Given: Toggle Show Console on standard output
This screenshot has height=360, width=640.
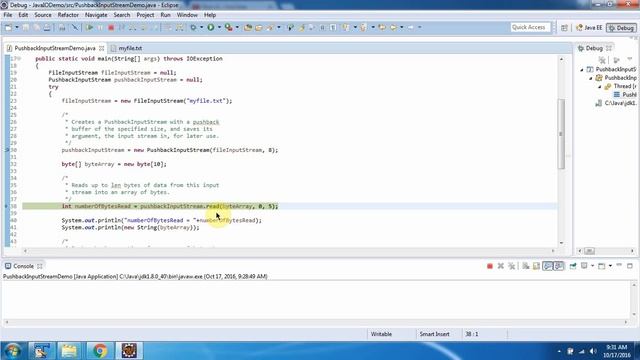Looking at the screenshot, I should point(548,266).
